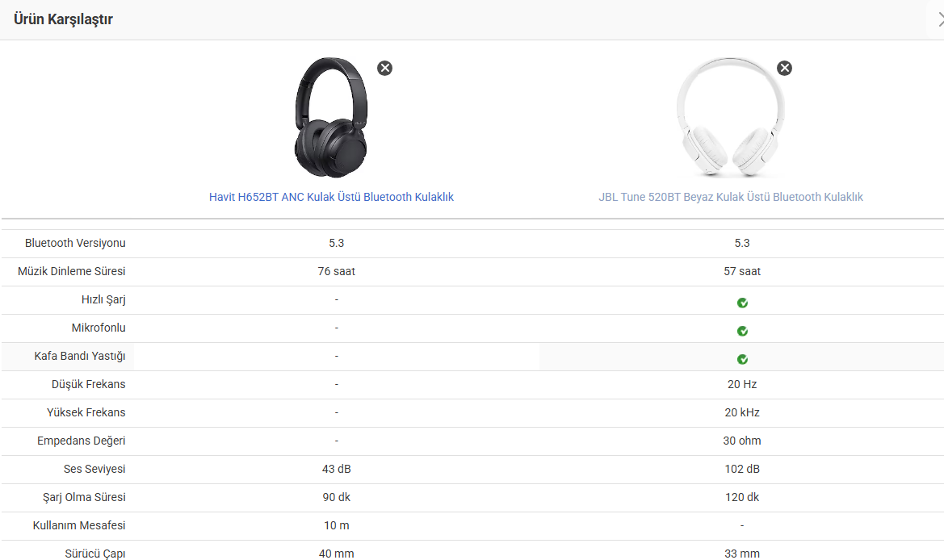Viewport: 944px width, 560px height.
Task: Select the Sürücü Çapı row label
Action: click(x=94, y=554)
